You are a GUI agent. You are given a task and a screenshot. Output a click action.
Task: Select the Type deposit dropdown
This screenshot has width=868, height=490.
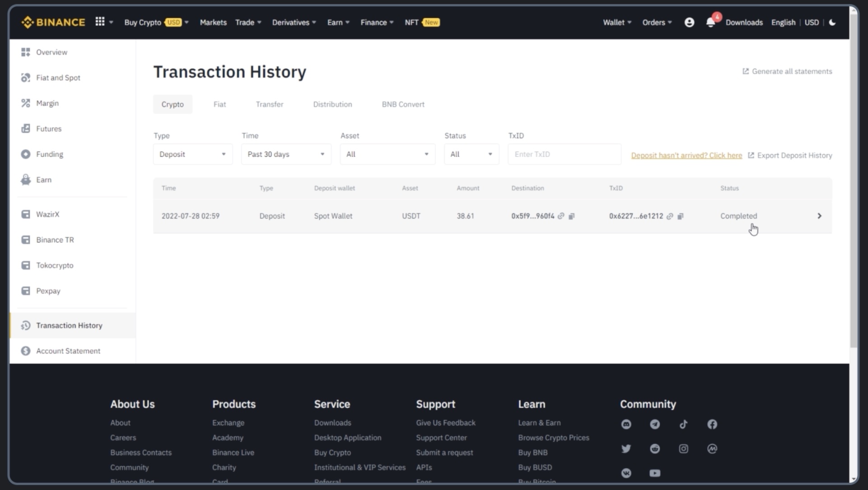[191, 154]
